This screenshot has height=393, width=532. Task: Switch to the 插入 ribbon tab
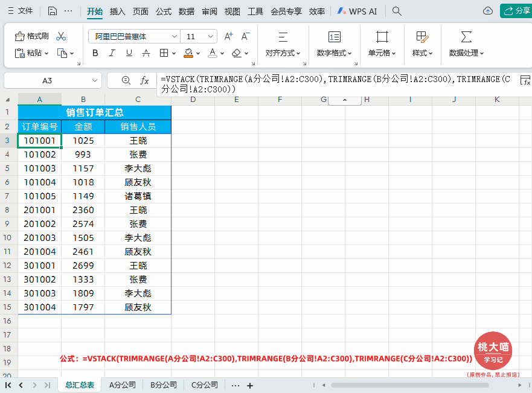click(118, 11)
